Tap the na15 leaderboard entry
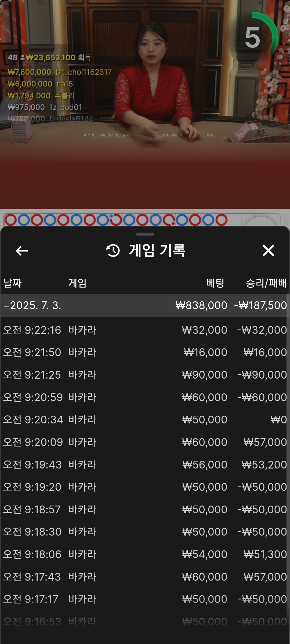 [x=40, y=84]
